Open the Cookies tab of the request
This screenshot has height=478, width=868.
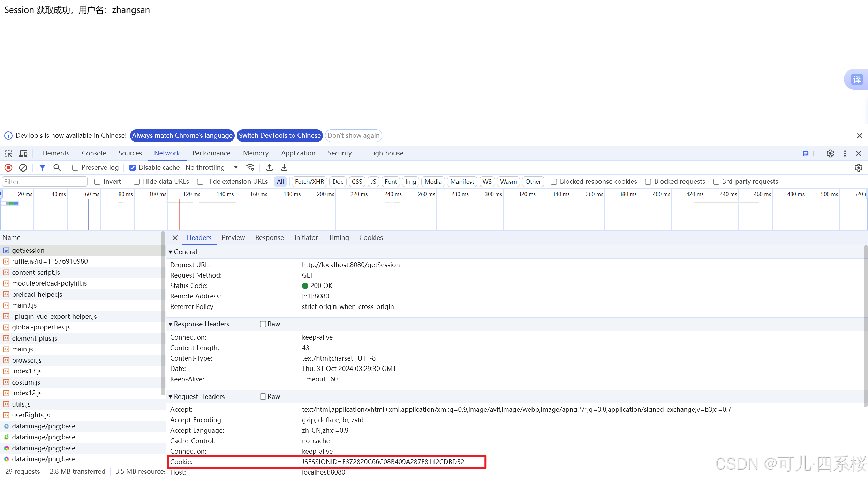click(371, 238)
